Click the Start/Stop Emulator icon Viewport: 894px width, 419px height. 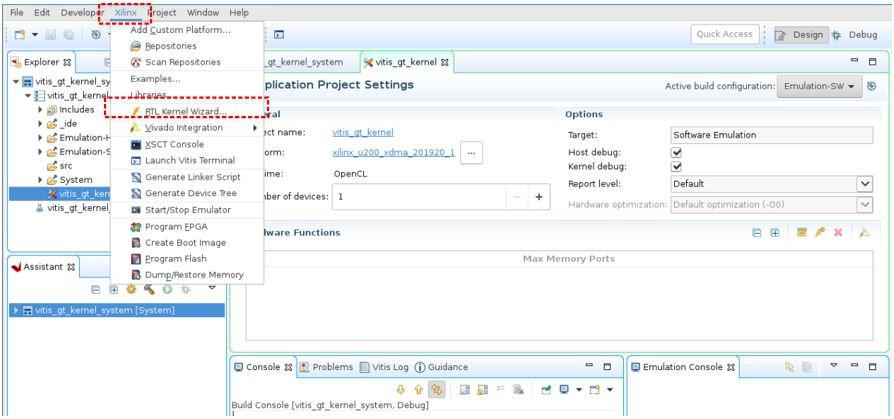pyautogui.click(x=136, y=210)
